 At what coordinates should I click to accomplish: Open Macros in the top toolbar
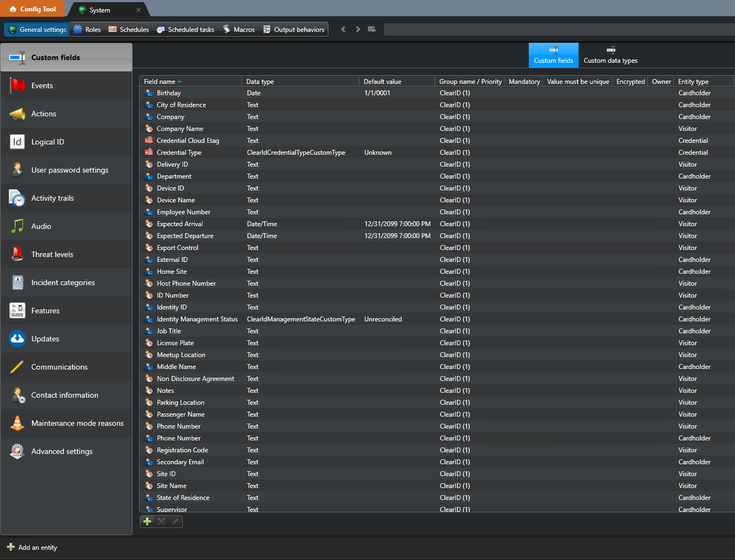pyautogui.click(x=239, y=29)
